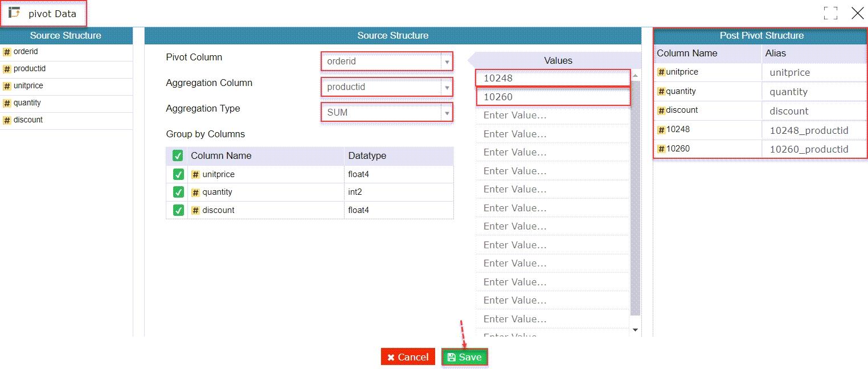Image resolution: width=868 pixels, height=369 pixels.
Task: Click the # icon next to productid in Source Structure
Action: click(x=8, y=68)
